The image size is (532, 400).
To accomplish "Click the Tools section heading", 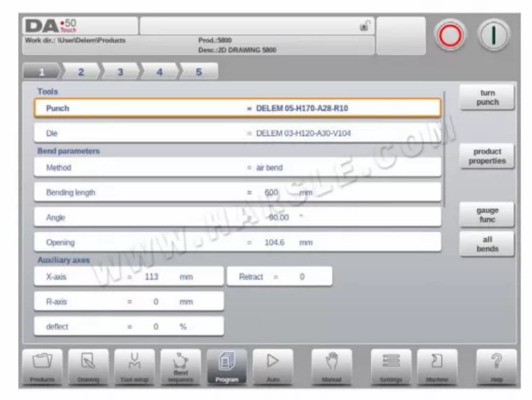I will click(x=47, y=91).
